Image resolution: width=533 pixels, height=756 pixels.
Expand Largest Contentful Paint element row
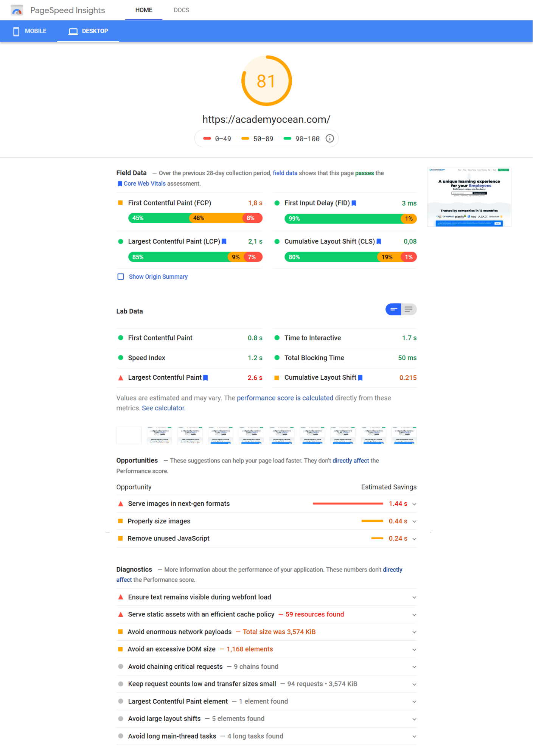pyautogui.click(x=414, y=702)
